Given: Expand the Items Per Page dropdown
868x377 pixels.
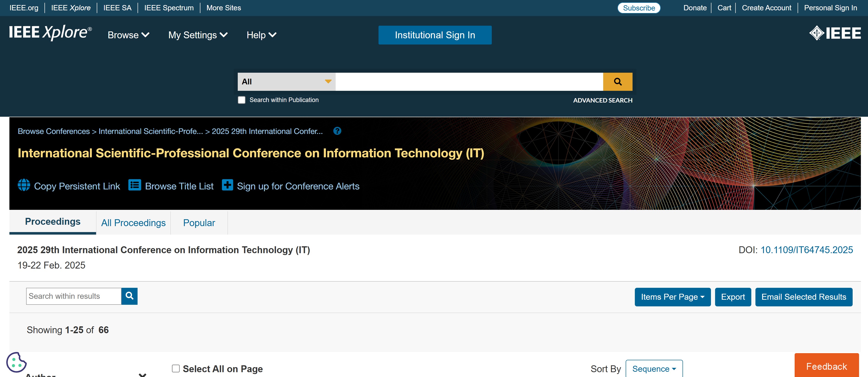Looking at the screenshot, I should 672,297.
